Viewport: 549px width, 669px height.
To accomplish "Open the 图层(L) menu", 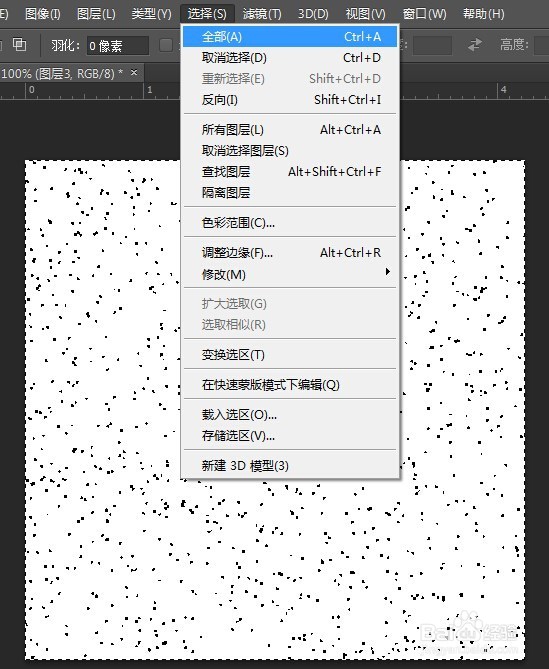I will 96,14.
